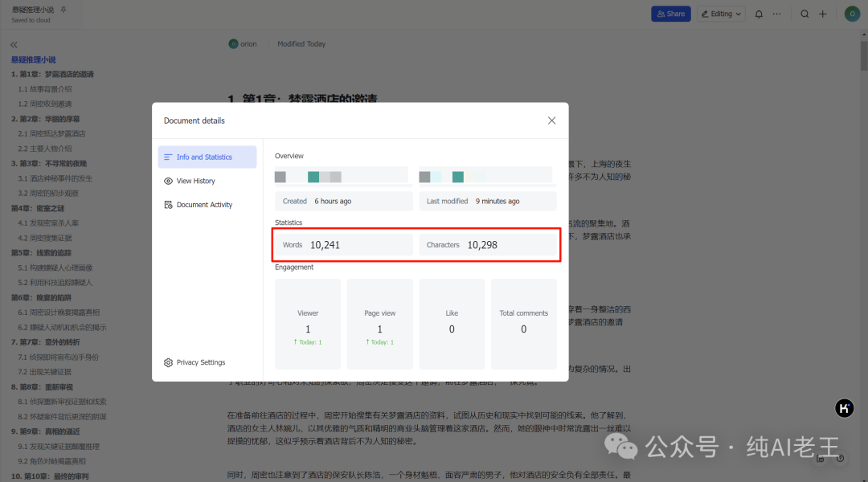Screen dimensions: 868x482
Task: Open the Document Activity tab
Action: (x=204, y=205)
